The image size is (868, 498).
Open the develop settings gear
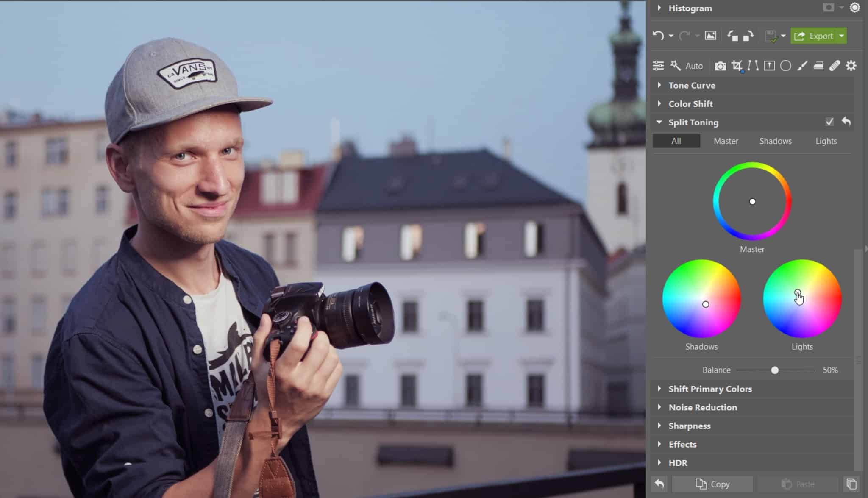[x=851, y=66]
